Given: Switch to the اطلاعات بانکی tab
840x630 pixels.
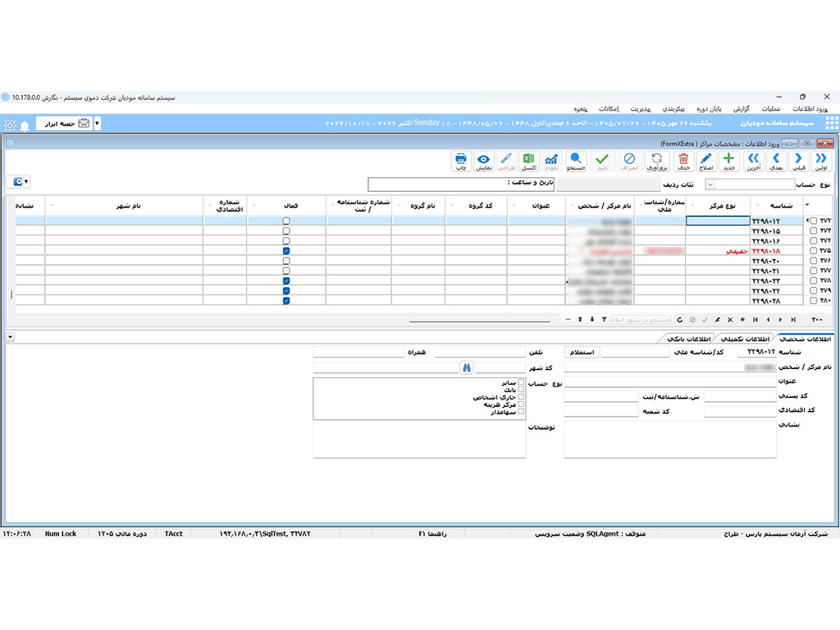Looking at the screenshot, I should 689,339.
